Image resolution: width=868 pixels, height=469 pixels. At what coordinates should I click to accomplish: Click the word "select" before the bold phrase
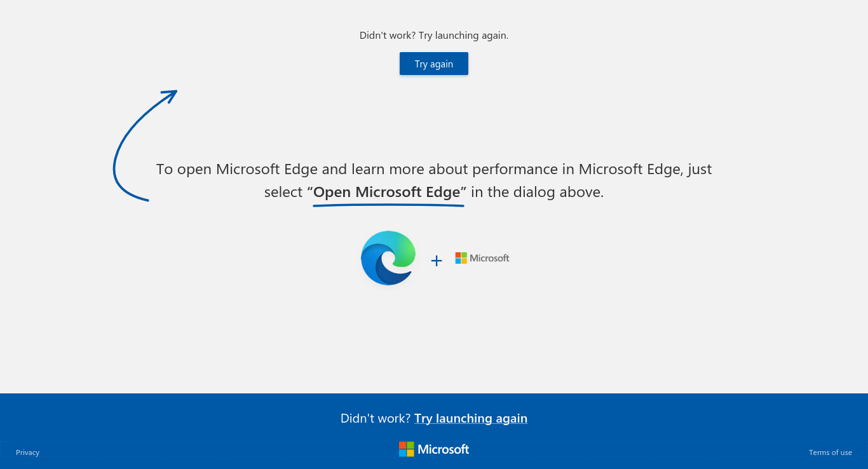[x=283, y=192]
